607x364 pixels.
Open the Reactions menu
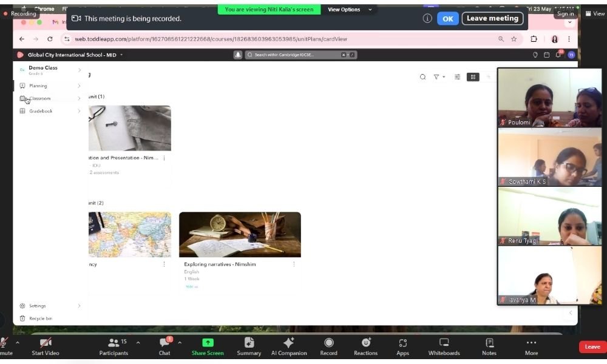pyautogui.click(x=365, y=346)
